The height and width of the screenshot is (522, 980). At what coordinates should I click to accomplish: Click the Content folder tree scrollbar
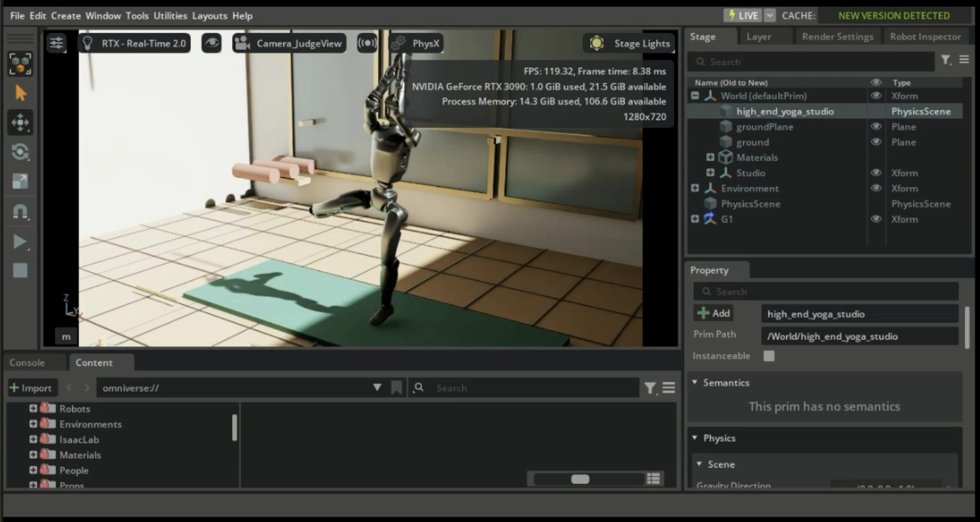(x=235, y=428)
